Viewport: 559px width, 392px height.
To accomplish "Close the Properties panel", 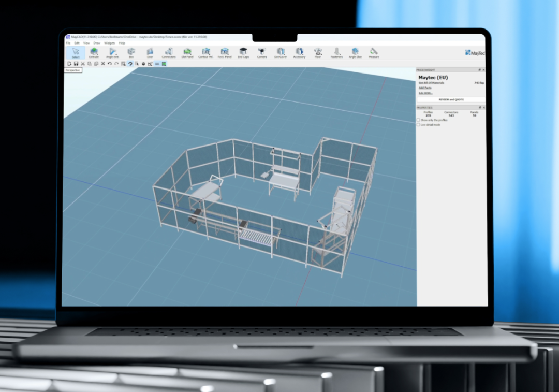I will click(x=483, y=108).
